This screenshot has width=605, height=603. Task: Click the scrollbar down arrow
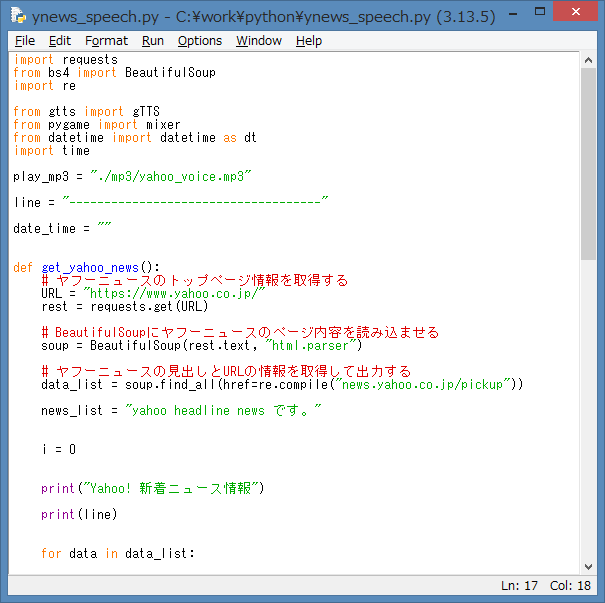589,565
